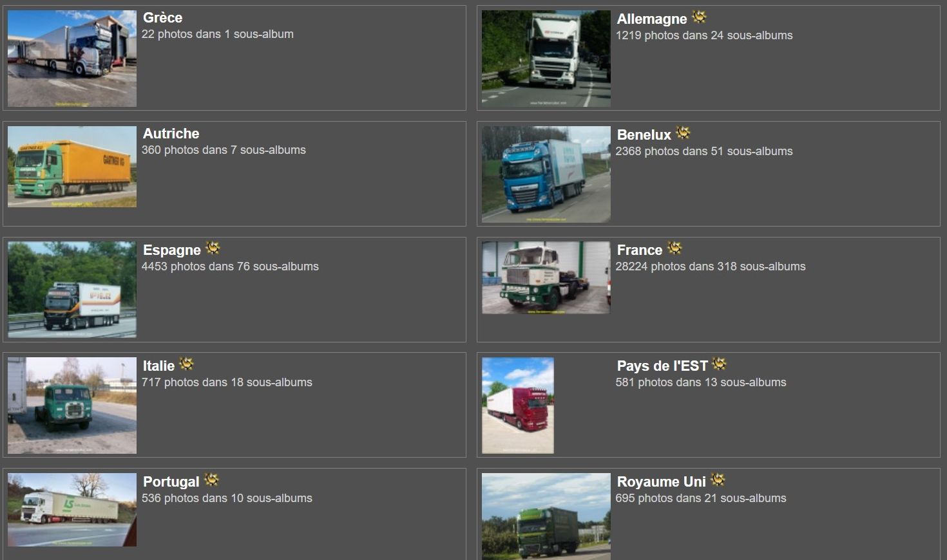
Task: Open the blue Benelux truck thumbnail
Action: (546, 174)
